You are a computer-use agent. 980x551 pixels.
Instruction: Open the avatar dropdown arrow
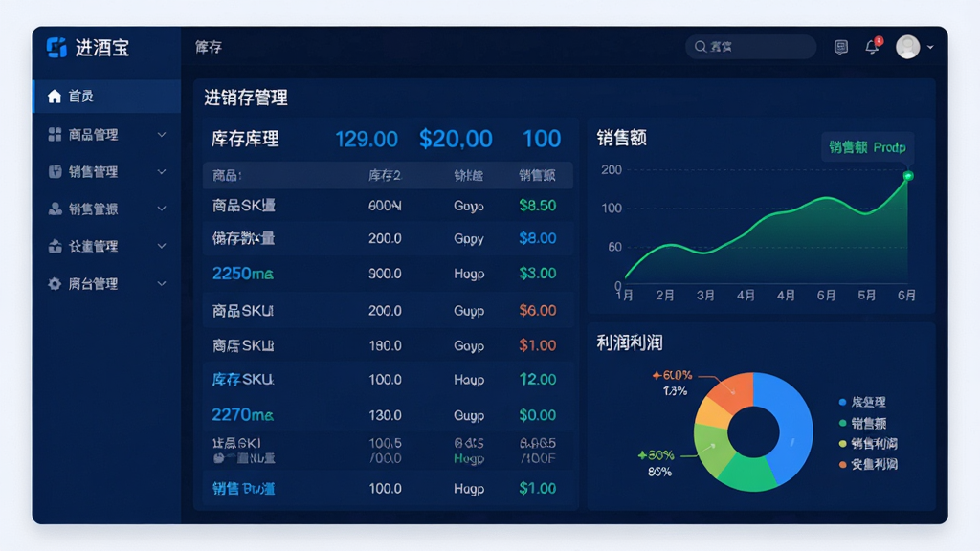coord(930,47)
